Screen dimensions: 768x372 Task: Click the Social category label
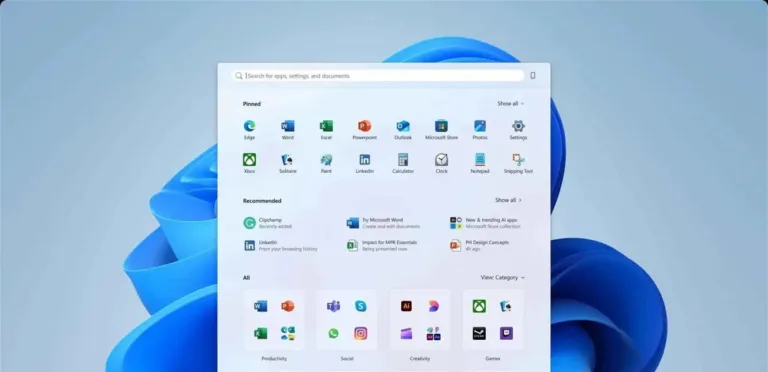tap(347, 359)
